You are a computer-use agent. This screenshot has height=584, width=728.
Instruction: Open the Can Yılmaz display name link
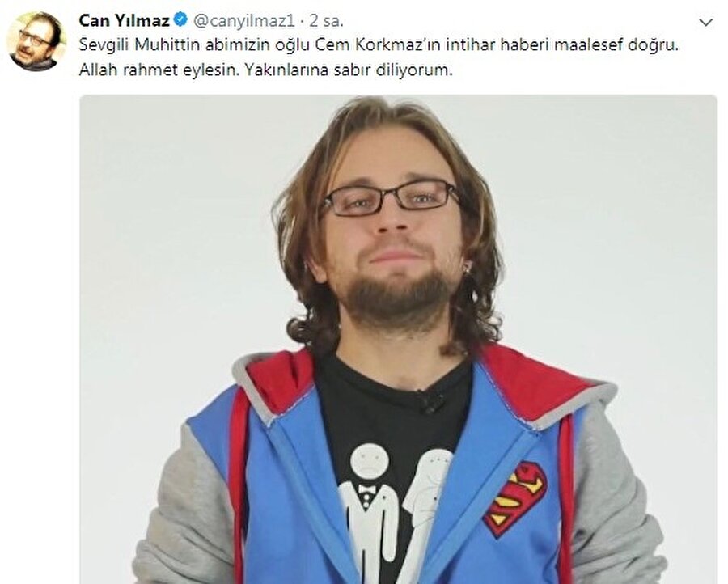(x=124, y=20)
